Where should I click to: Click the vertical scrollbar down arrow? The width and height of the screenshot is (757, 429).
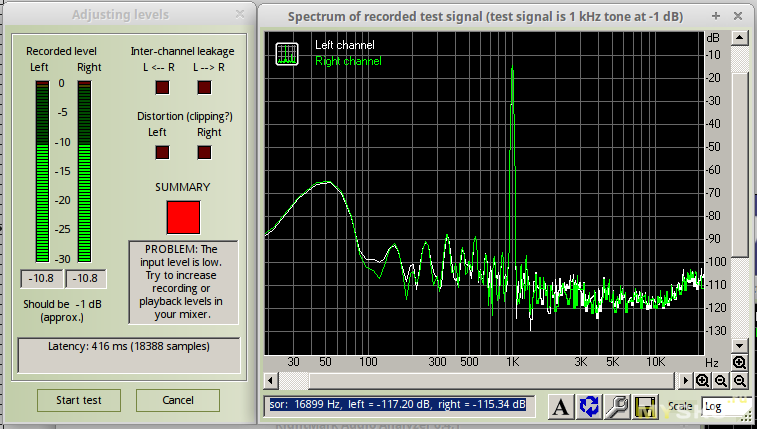point(740,346)
